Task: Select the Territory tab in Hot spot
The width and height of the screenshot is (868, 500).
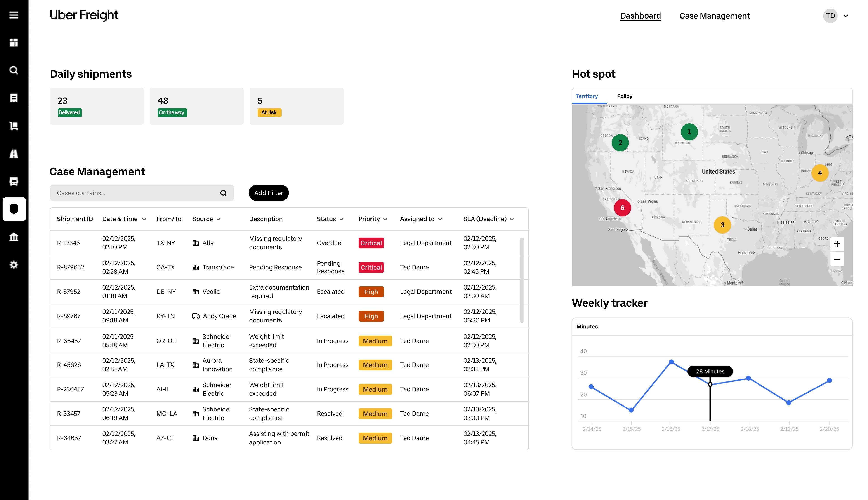Action: [x=587, y=96]
